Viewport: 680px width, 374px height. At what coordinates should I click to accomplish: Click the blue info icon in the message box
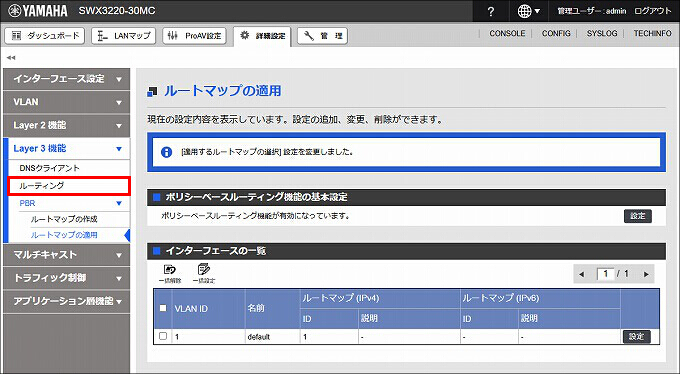pyautogui.click(x=167, y=152)
